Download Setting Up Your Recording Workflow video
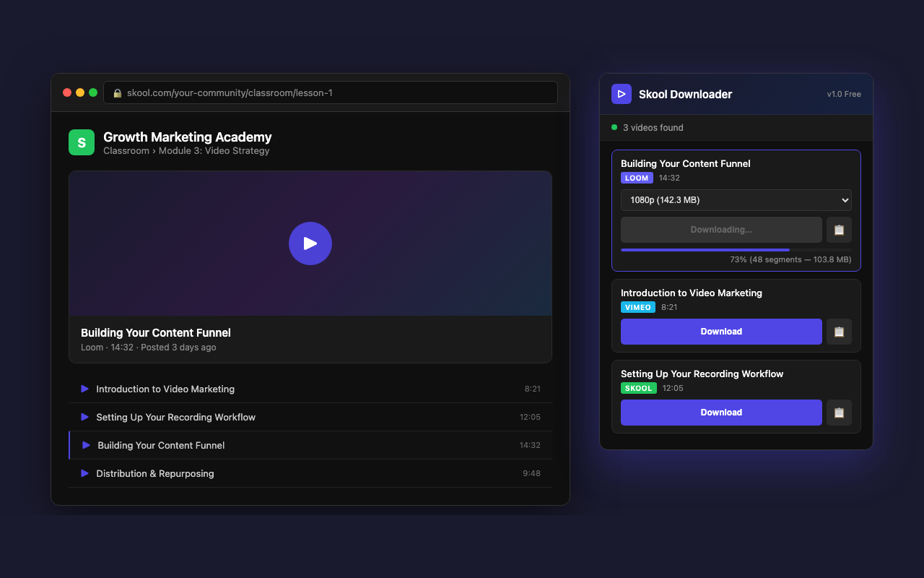Viewport: 924px width, 578px height. (721, 413)
